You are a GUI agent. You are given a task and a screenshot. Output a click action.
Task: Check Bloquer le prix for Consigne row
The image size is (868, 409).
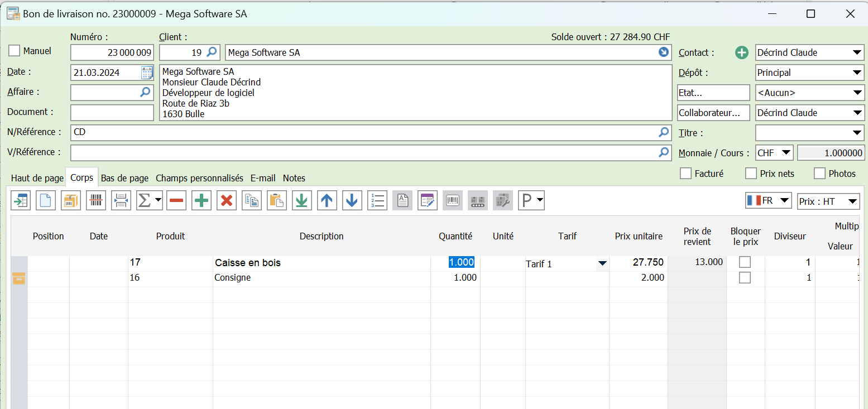pyautogui.click(x=745, y=278)
